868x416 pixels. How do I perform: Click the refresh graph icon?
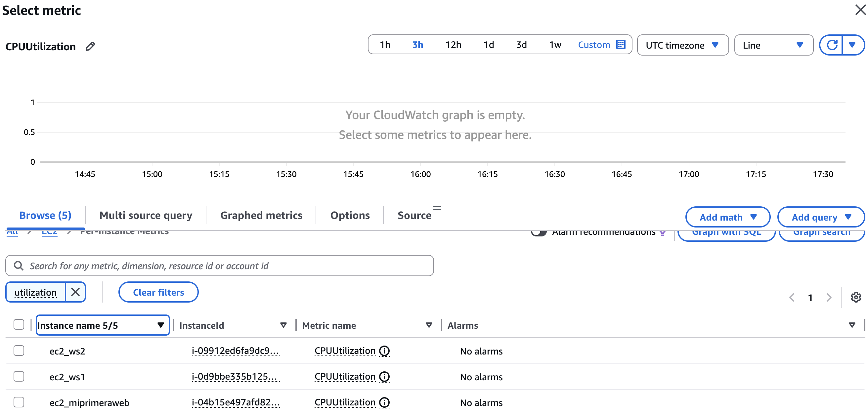pos(831,45)
